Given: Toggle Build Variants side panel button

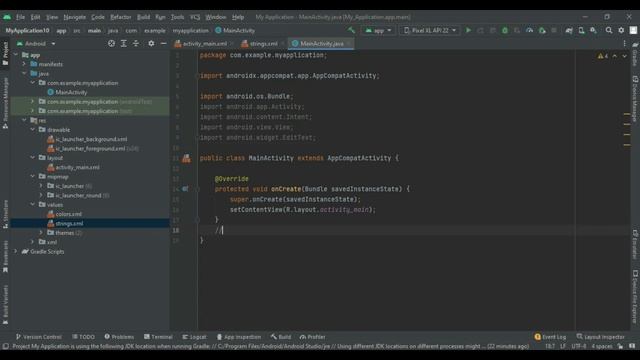Looking at the screenshot, I should click(x=5, y=305).
